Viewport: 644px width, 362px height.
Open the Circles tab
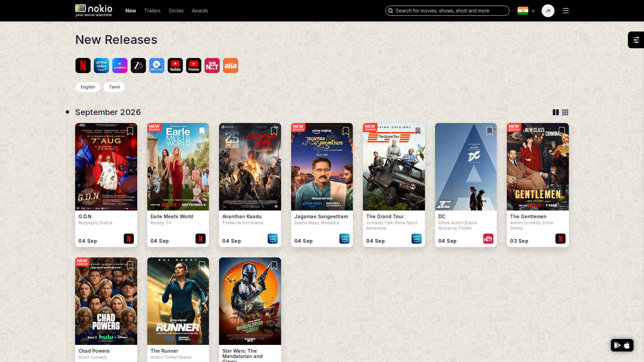176,11
